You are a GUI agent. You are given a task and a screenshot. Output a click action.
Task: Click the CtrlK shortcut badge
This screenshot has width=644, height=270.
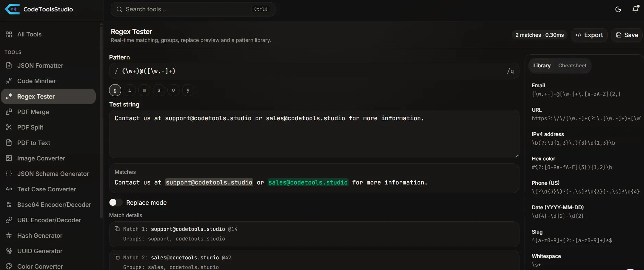(x=261, y=9)
